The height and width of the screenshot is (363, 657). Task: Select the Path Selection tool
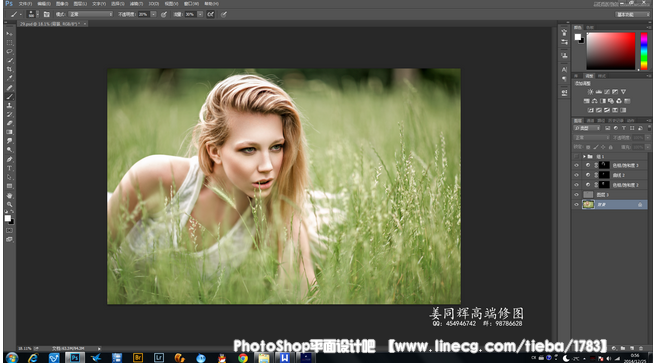(9, 177)
